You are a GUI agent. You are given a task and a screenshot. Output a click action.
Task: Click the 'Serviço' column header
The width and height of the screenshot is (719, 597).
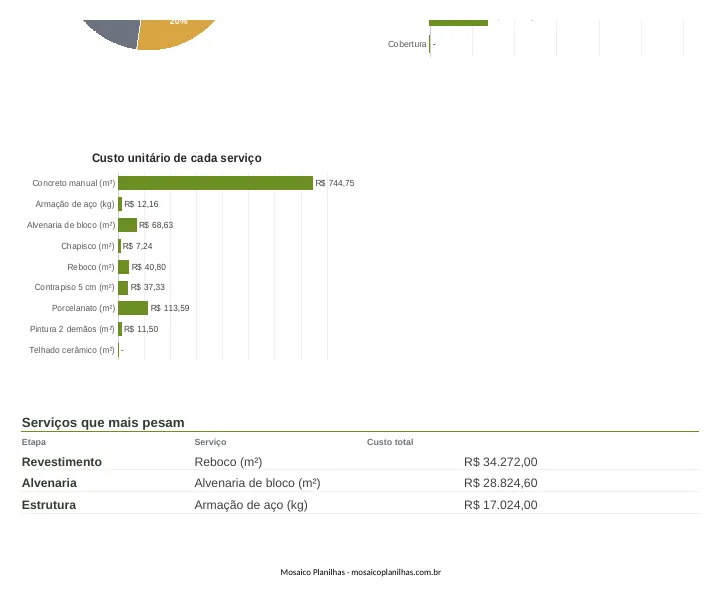click(x=210, y=442)
